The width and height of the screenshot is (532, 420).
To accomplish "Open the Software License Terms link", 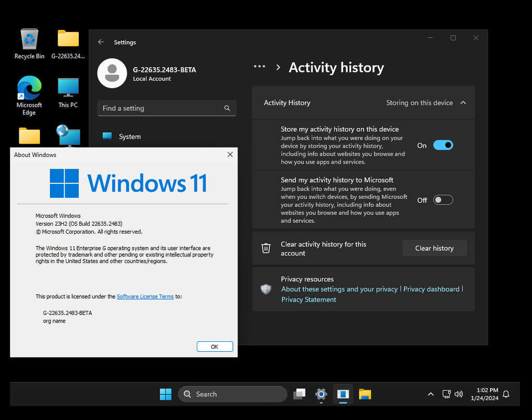I will click(145, 297).
